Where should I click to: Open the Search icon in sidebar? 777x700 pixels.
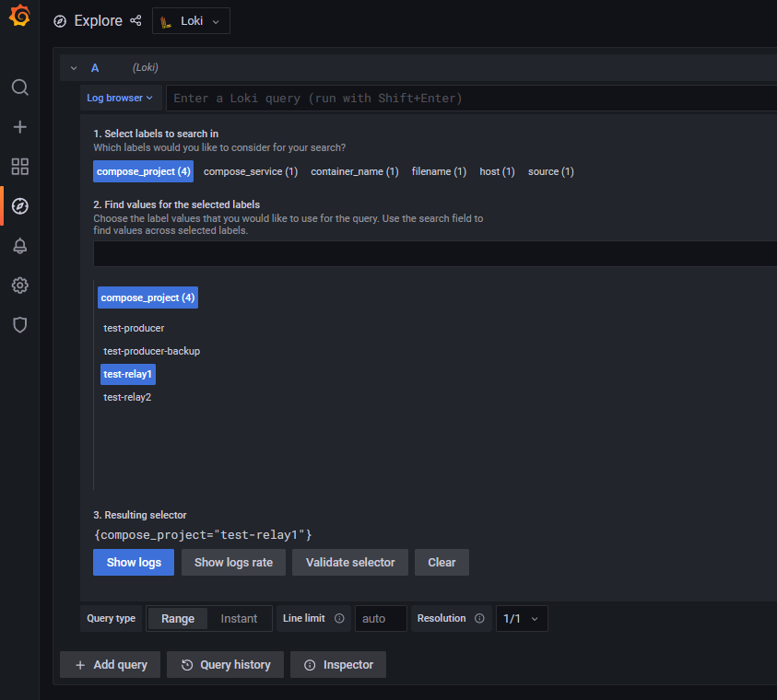(x=19, y=87)
